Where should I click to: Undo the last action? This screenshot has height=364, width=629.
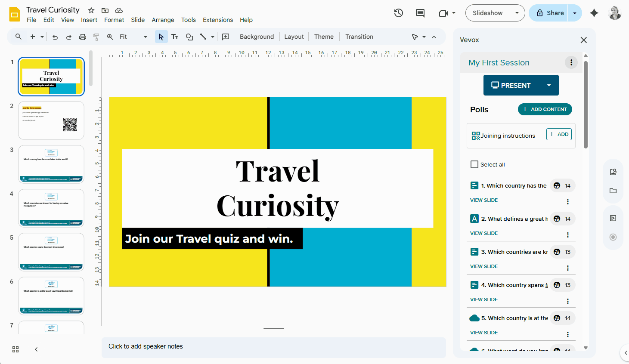55,37
